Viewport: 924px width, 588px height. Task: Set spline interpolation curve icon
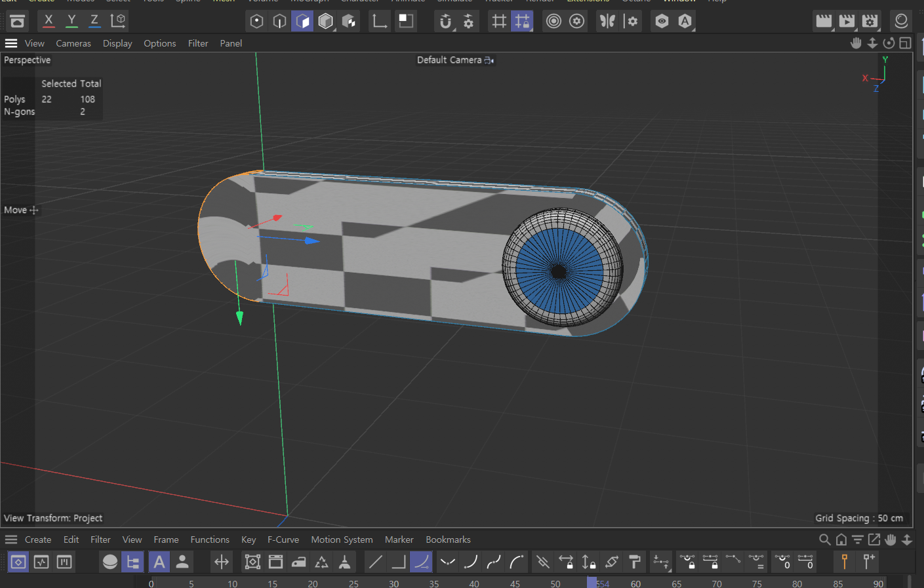click(421, 562)
